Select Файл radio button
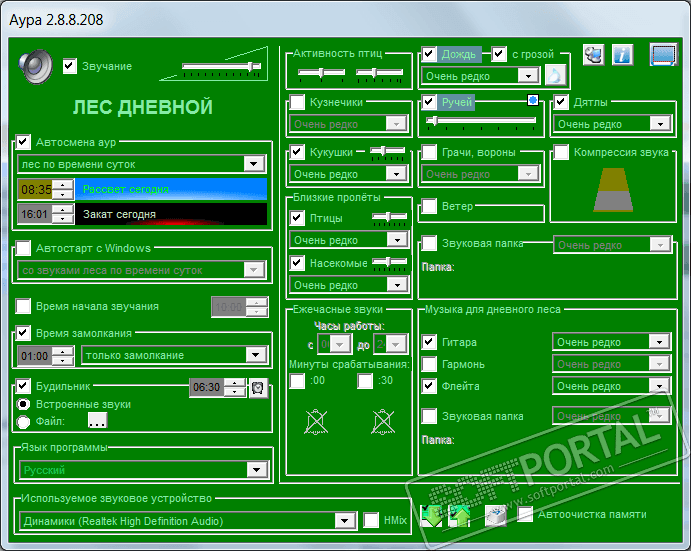 23,422
